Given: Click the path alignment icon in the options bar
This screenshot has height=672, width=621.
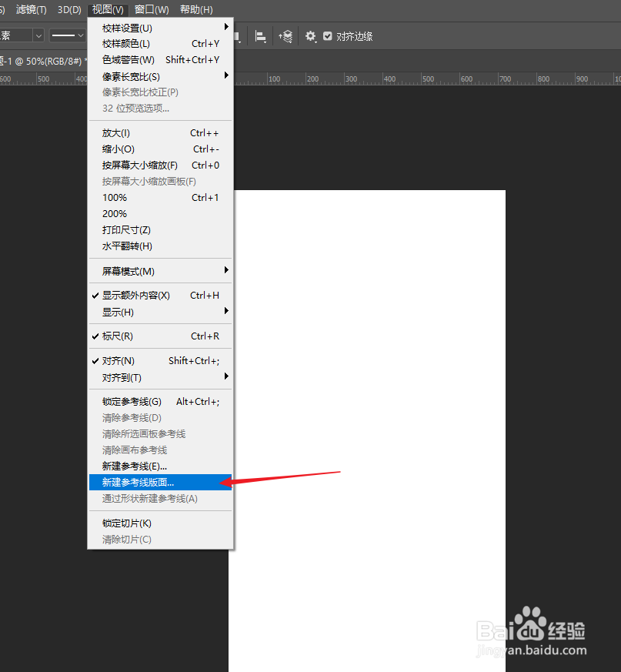Looking at the screenshot, I should tap(260, 35).
